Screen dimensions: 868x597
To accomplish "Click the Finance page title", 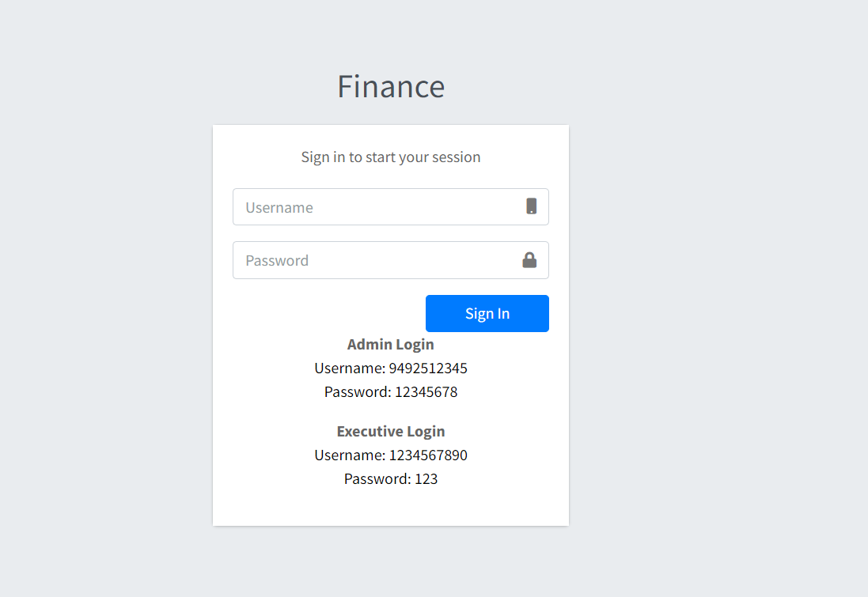I will point(390,86).
